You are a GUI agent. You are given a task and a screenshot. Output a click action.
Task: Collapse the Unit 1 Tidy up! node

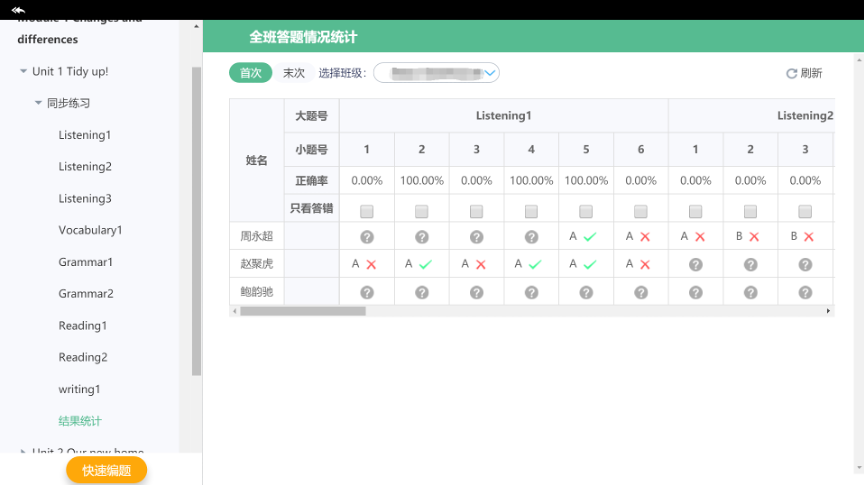coord(23,71)
